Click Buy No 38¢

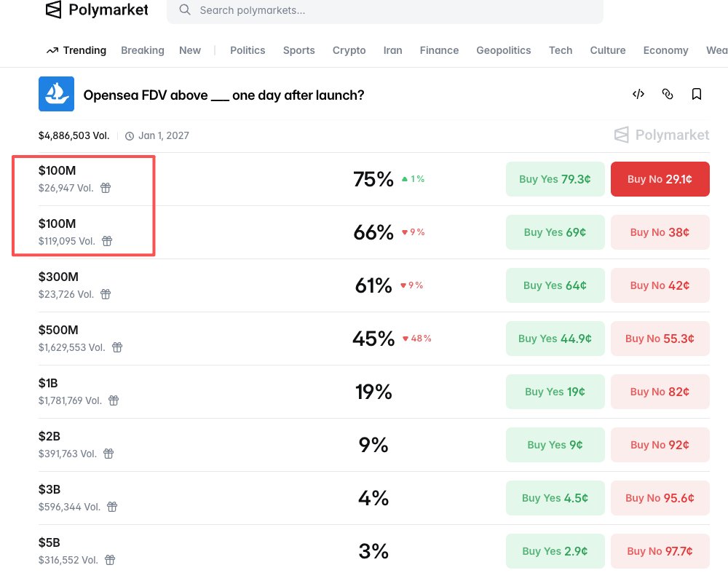(660, 232)
